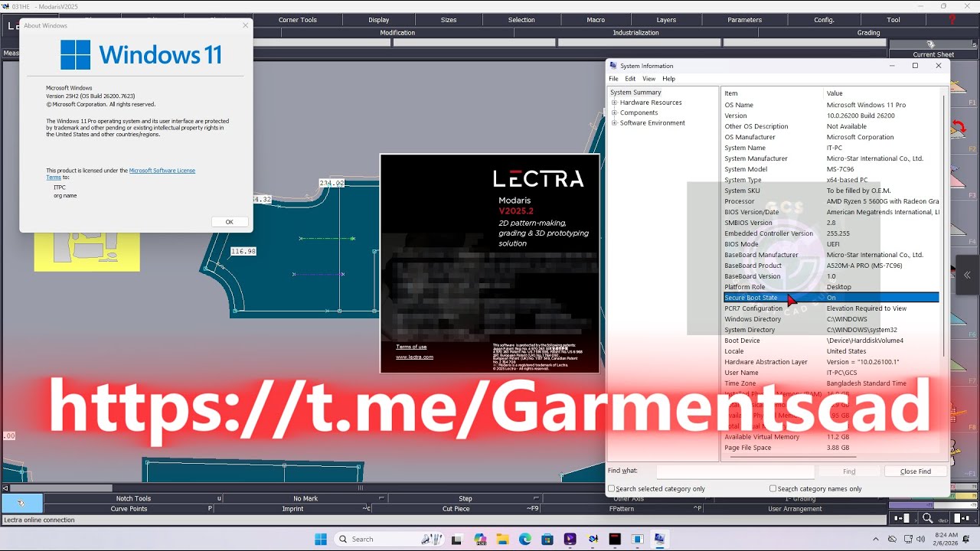Click the Current Sheet button
The height and width of the screenshot is (551, 980).
933,54
